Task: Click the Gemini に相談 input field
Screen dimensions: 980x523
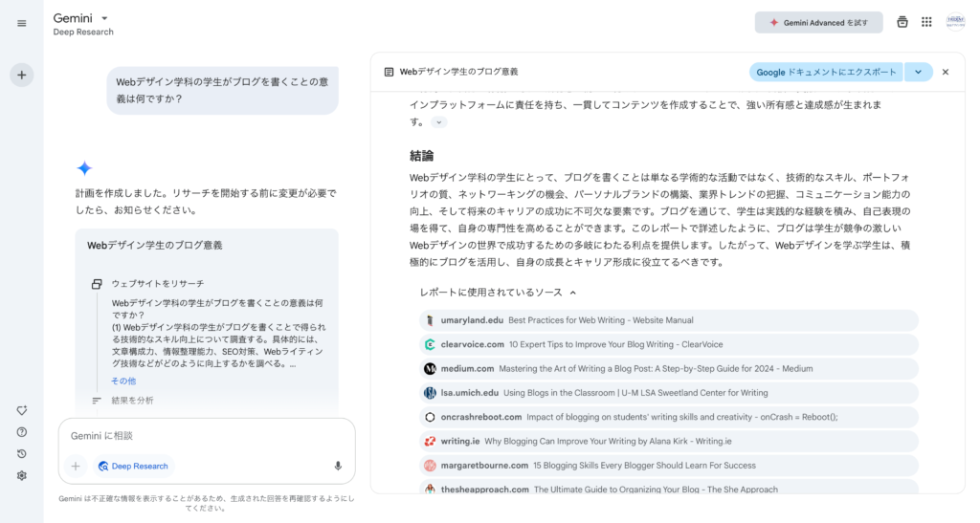Action: point(206,436)
